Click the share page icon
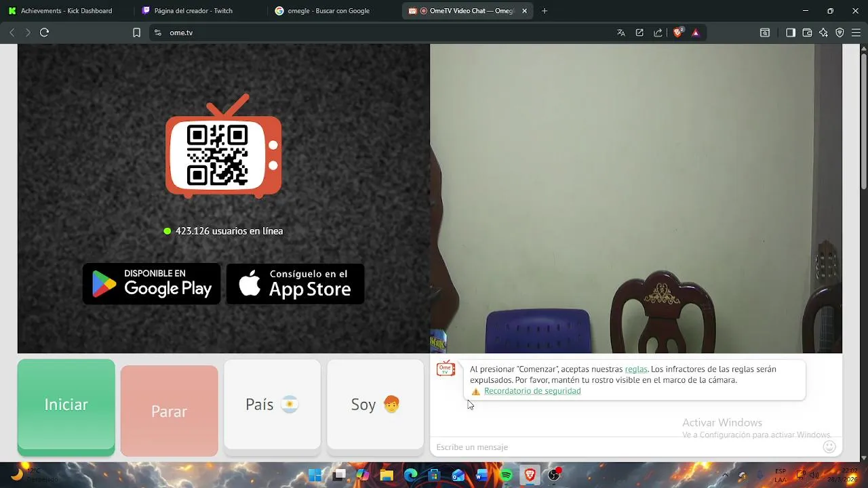The height and width of the screenshot is (488, 868). pyautogui.click(x=658, y=33)
